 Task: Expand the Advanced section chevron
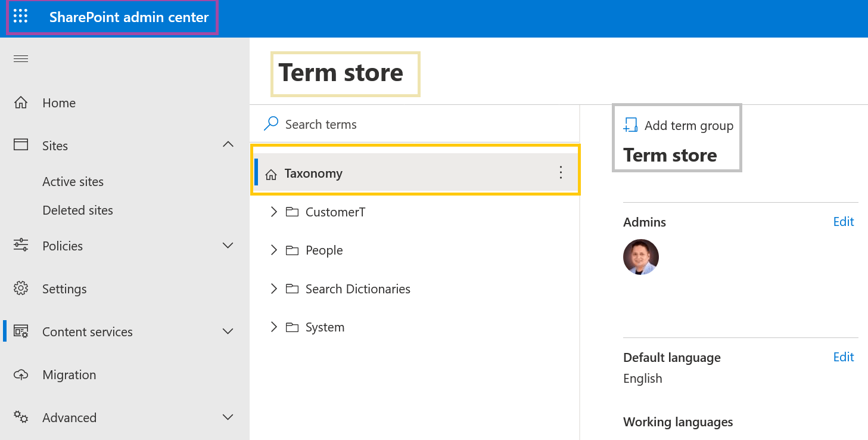coord(228,417)
